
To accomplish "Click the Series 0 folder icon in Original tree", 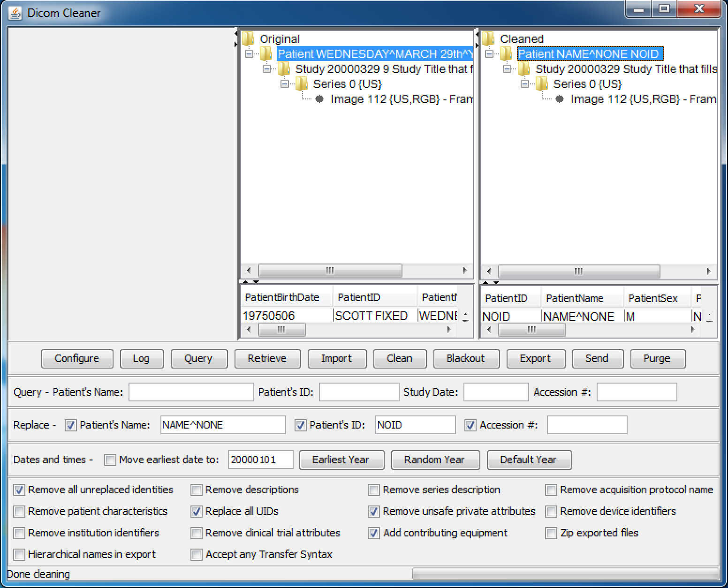I will (x=302, y=83).
